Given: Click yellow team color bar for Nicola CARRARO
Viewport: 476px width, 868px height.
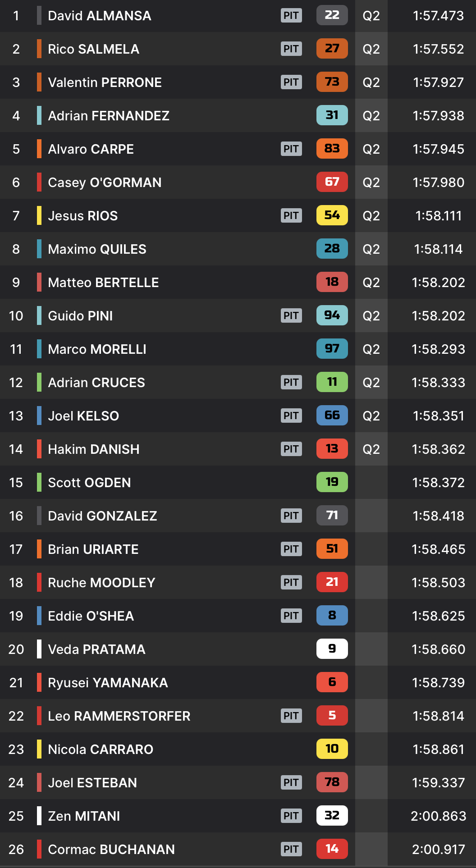Looking at the screenshot, I should [x=39, y=749].
